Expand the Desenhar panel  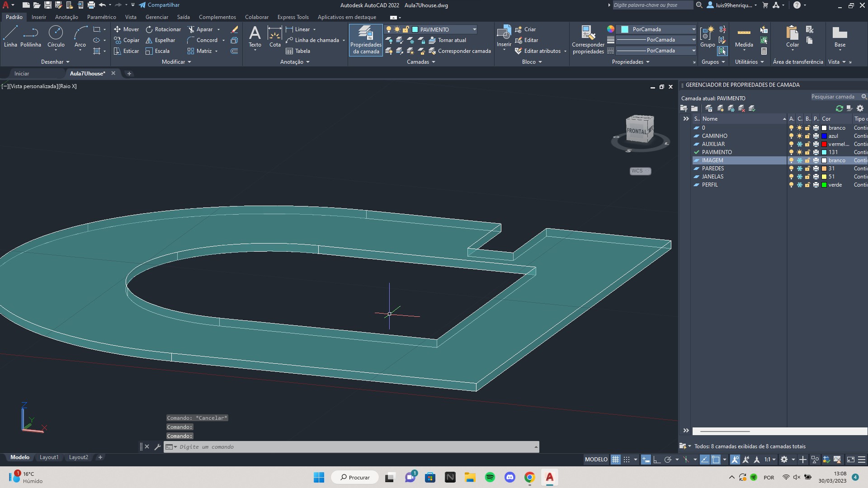pyautogui.click(x=55, y=62)
